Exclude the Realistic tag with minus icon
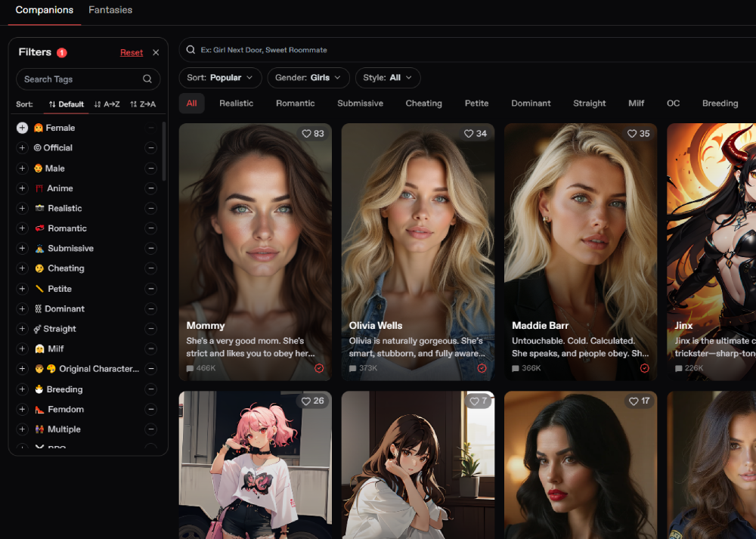Viewport: 756px width, 539px height. [x=151, y=209]
